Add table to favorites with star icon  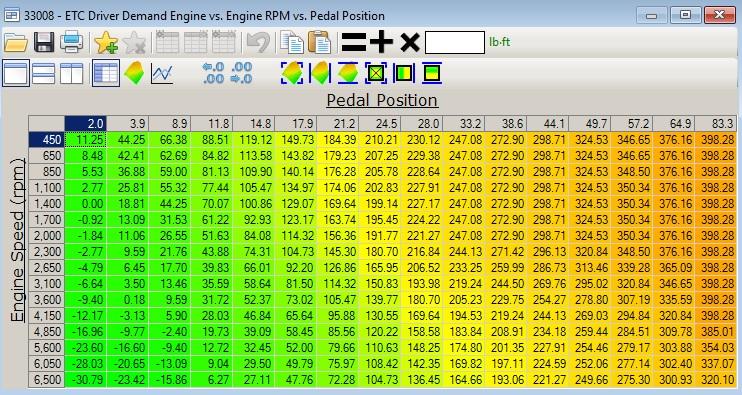[106, 43]
